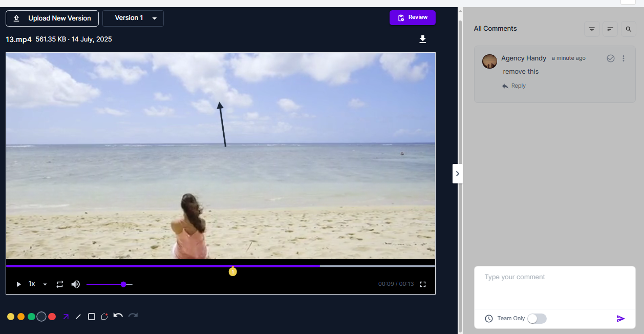
Task: Click the Type your comment field
Action: click(x=554, y=287)
